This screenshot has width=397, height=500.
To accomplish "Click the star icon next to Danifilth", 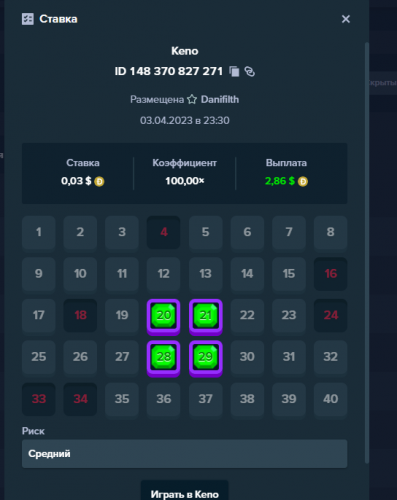I will coord(192,99).
